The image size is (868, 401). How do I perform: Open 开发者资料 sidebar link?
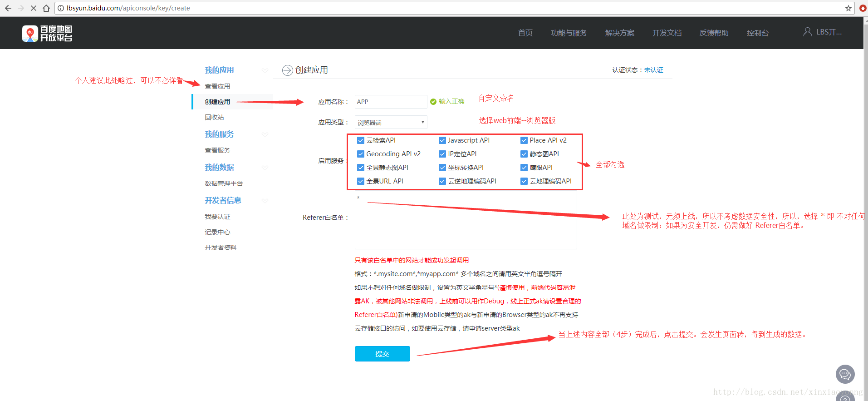[x=221, y=248]
